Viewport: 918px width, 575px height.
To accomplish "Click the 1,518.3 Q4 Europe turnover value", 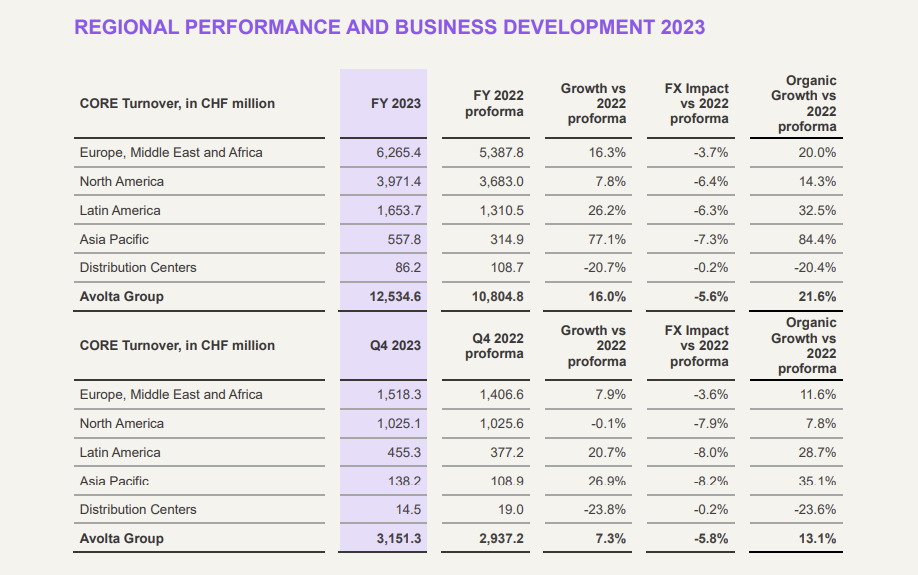I will [399, 395].
